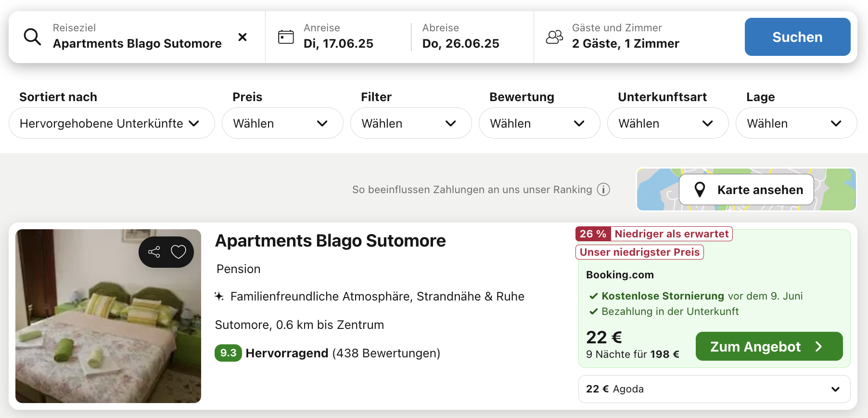Click checkmark beside Bezahlung in der Unterkunft
The width and height of the screenshot is (868, 418).
tap(594, 312)
